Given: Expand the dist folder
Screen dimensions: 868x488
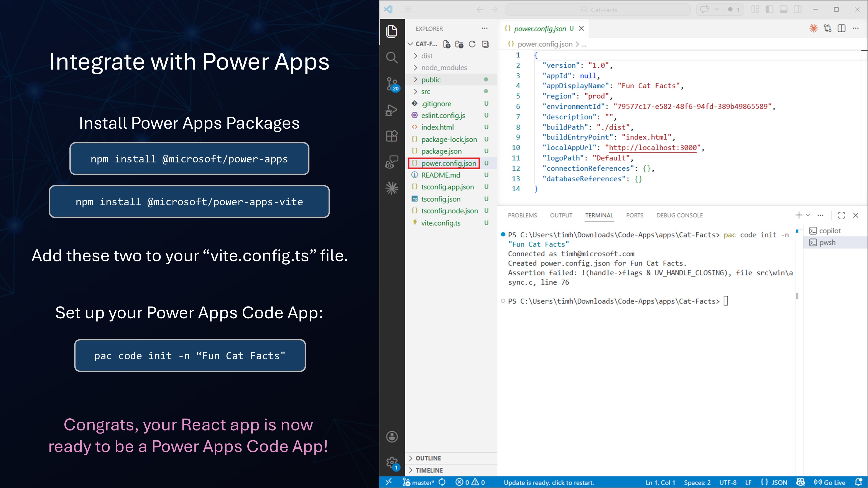Looking at the screenshot, I should (x=451, y=56).
